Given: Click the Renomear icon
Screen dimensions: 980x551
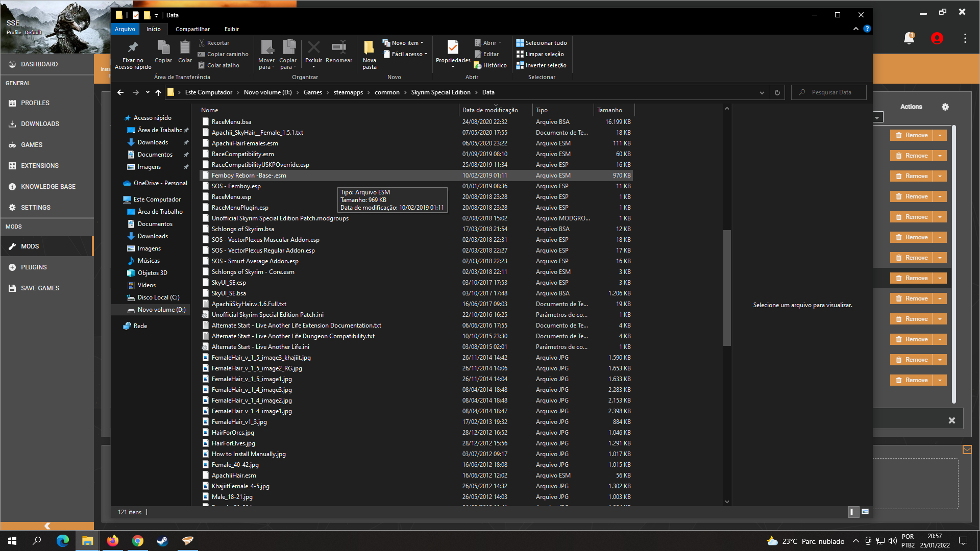Looking at the screenshot, I should click(x=339, y=47).
